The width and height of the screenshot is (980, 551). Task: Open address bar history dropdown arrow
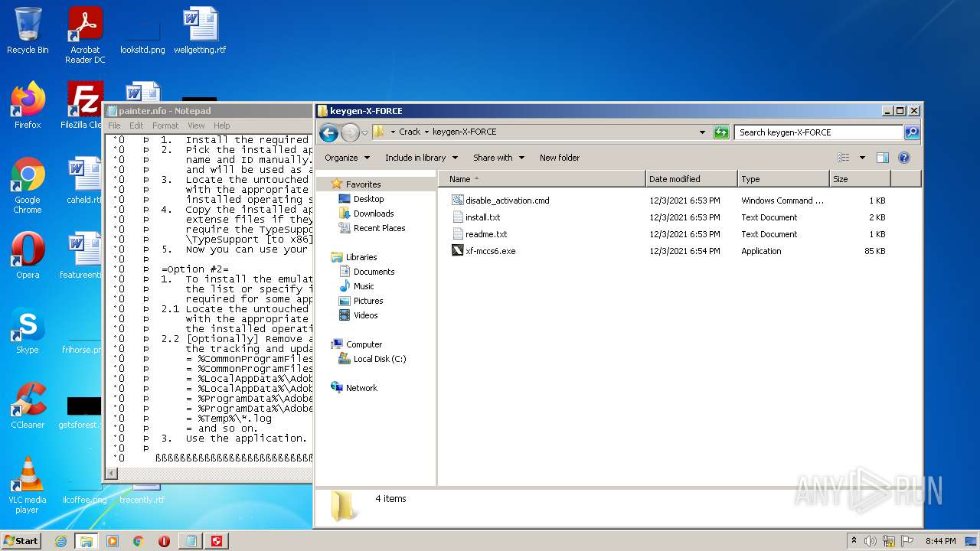coord(702,132)
